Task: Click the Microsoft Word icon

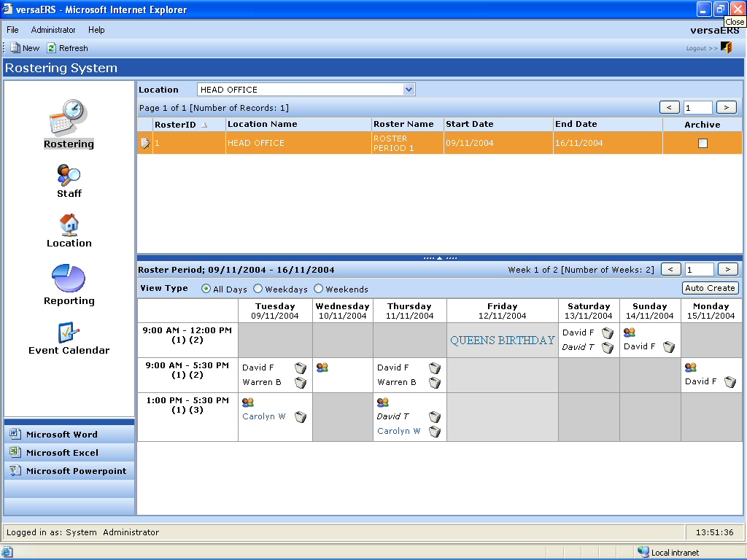Action: click(15, 434)
